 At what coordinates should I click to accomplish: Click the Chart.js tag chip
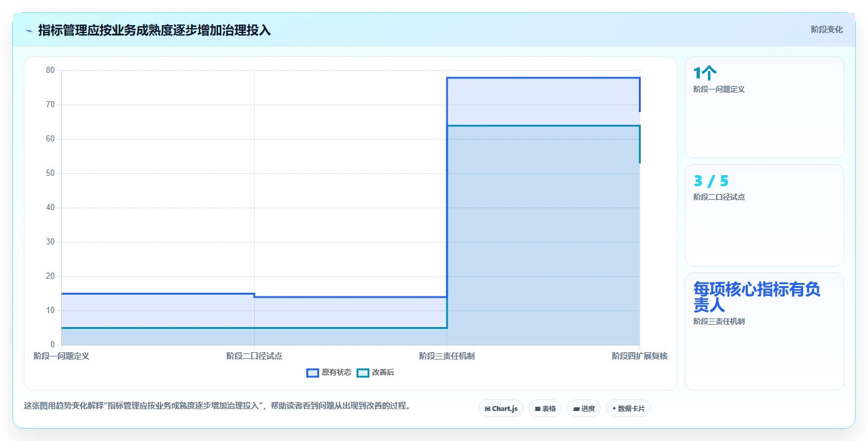coord(501,409)
